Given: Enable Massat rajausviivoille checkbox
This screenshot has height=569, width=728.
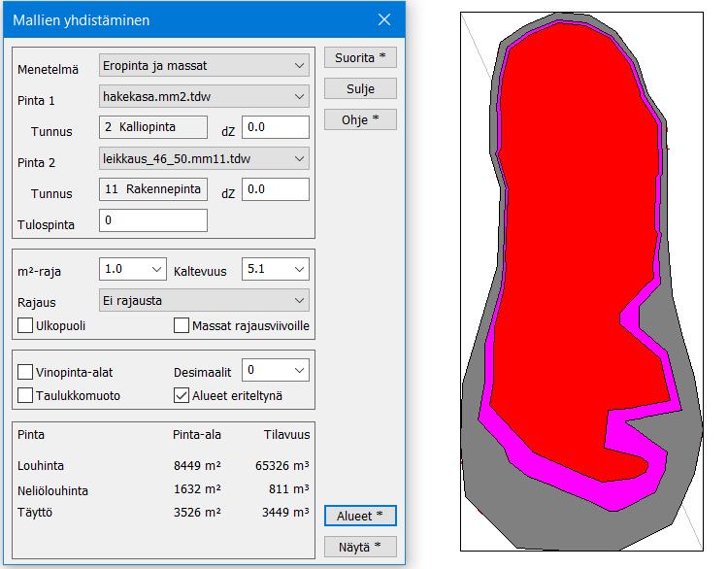Looking at the screenshot, I should pos(182,325).
